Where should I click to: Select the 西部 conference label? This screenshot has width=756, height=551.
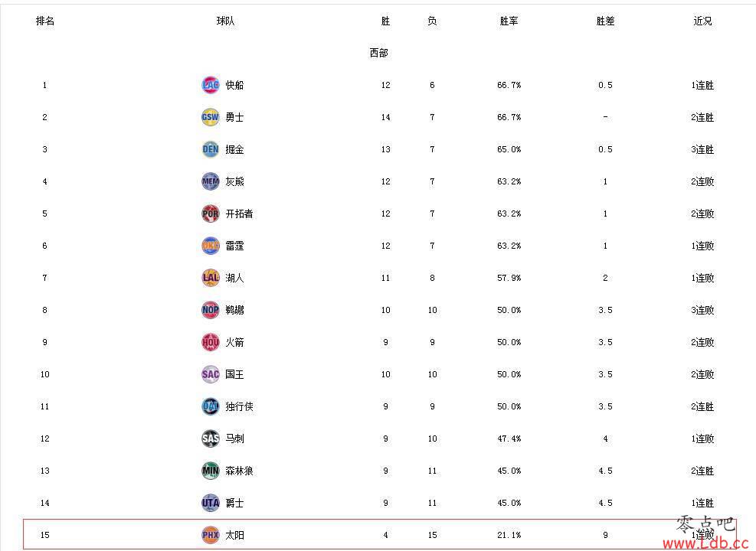click(378, 53)
